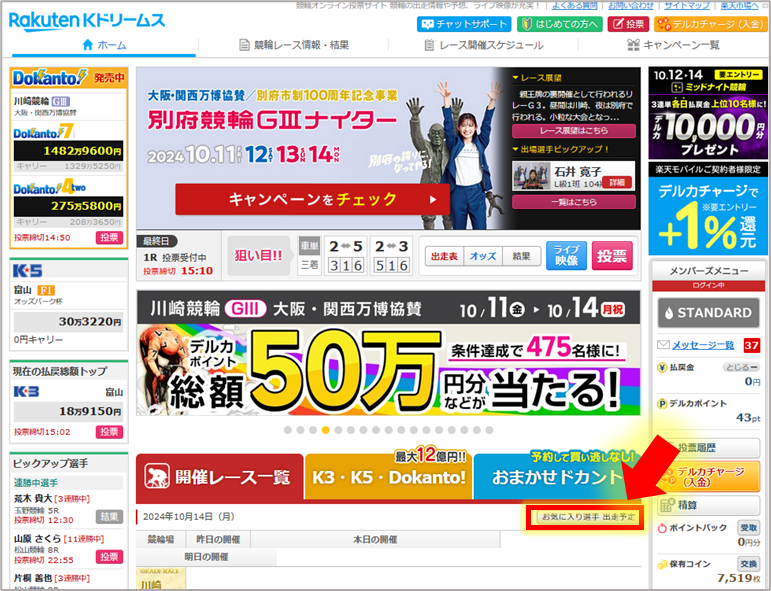Follow the サイトマップ link
This screenshot has height=591, width=771.
click(x=687, y=5)
